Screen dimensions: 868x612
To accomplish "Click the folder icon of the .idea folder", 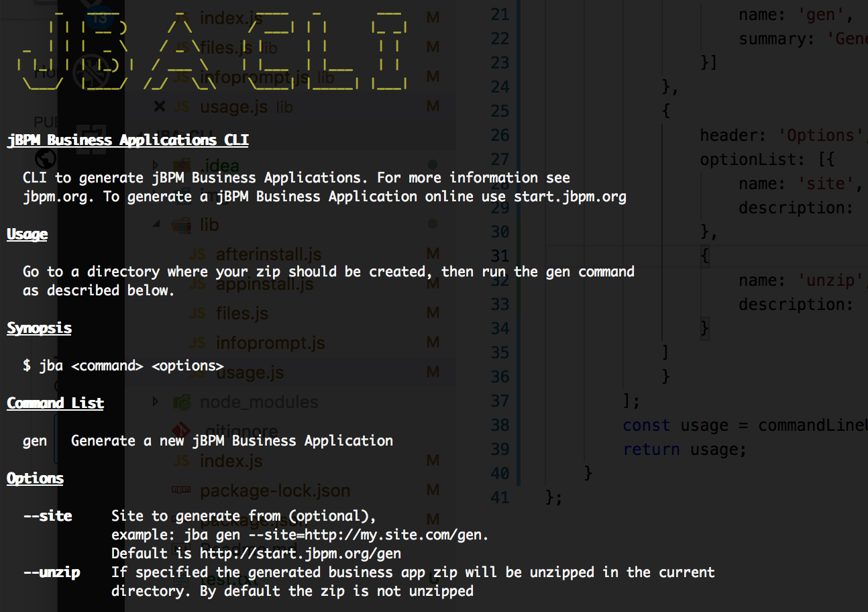I will click(182, 166).
